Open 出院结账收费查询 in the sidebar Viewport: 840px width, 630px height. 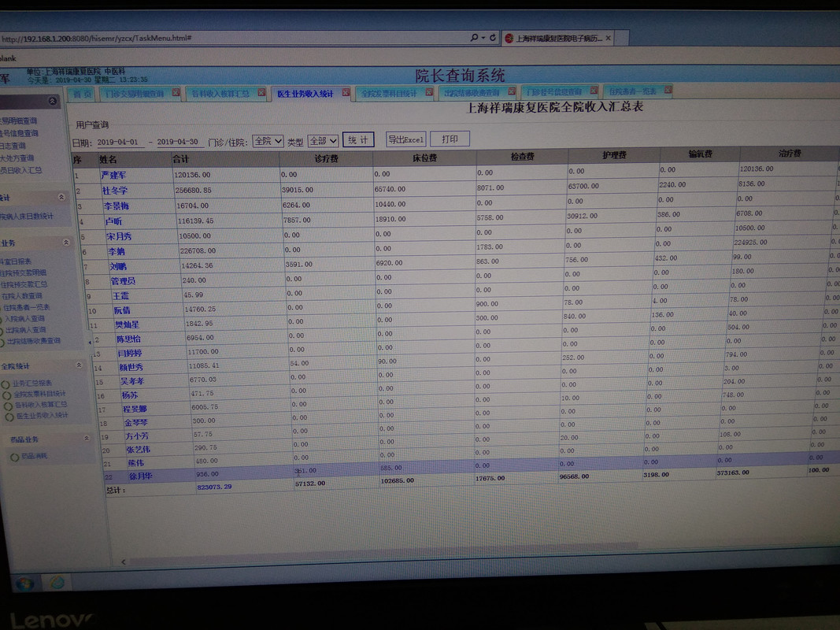point(33,341)
